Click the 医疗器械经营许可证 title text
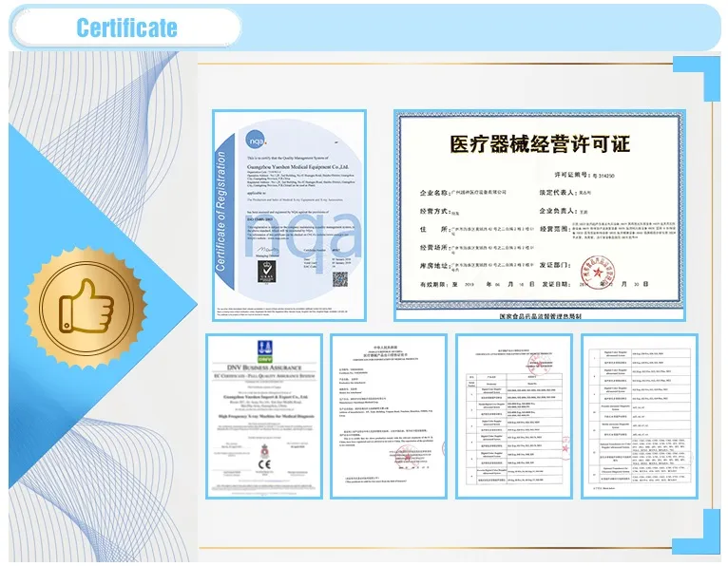The image size is (728, 566). [539, 144]
